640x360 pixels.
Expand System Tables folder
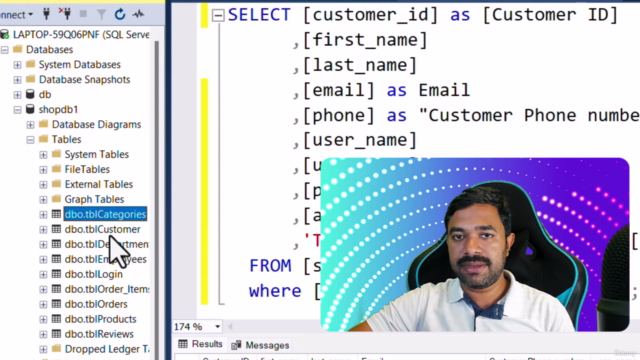click(43, 155)
